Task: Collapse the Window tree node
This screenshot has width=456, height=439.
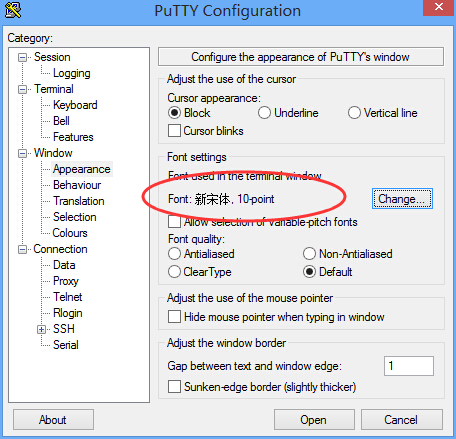Action: 23,154
